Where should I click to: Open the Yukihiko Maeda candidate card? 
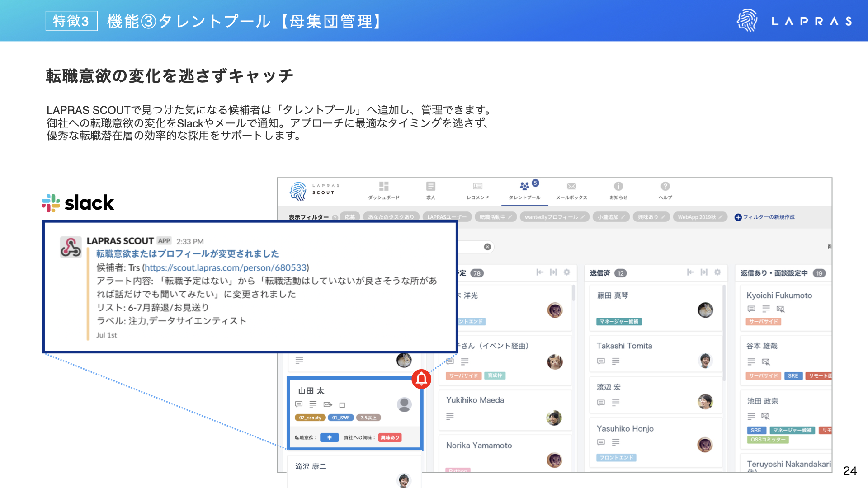[505, 410]
